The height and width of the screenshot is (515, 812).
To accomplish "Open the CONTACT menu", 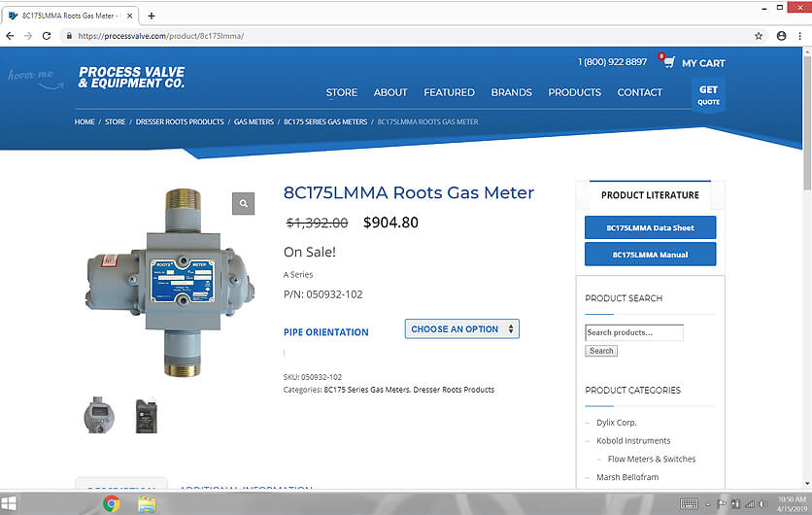I will 639,92.
